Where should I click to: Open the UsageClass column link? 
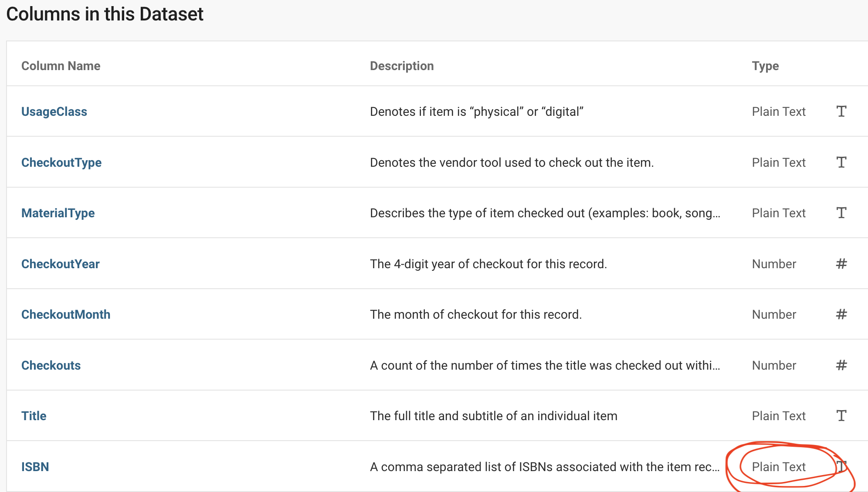(x=54, y=112)
